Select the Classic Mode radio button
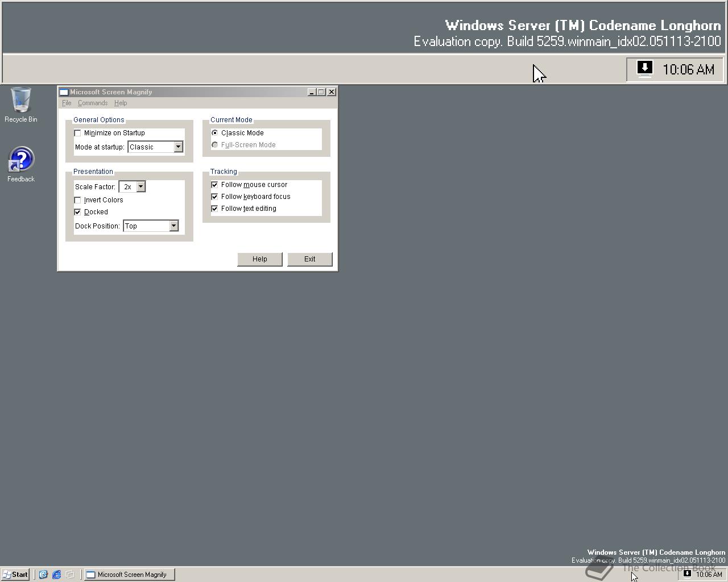The width and height of the screenshot is (728, 582). coord(215,133)
